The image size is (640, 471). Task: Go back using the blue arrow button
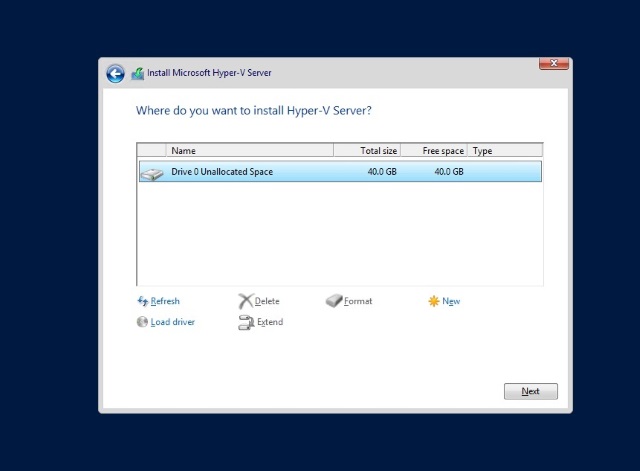click(115, 73)
